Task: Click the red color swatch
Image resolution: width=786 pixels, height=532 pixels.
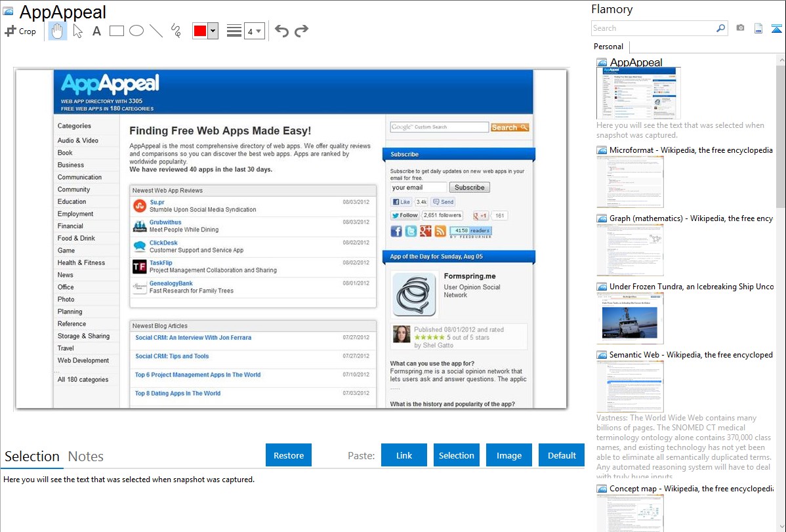Action: tap(200, 31)
